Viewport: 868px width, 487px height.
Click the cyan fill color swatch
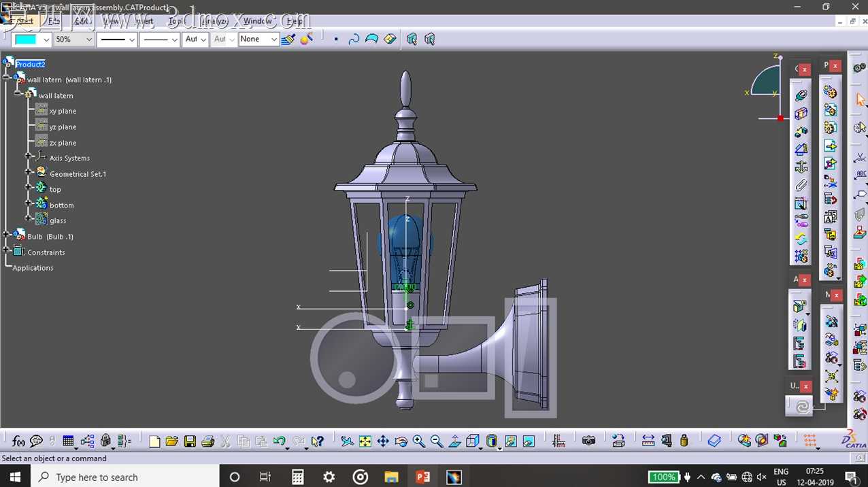pyautogui.click(x=27, y=39)
